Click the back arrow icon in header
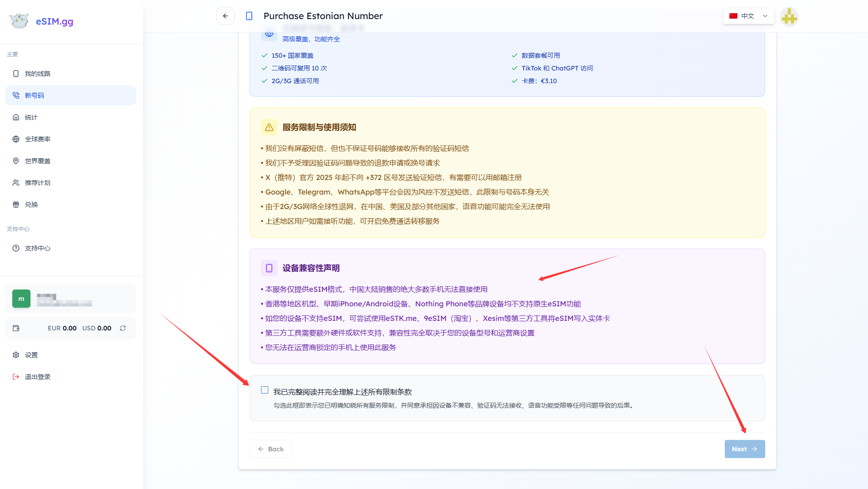This screenshot has height=489, width=868. pos(226,16)
